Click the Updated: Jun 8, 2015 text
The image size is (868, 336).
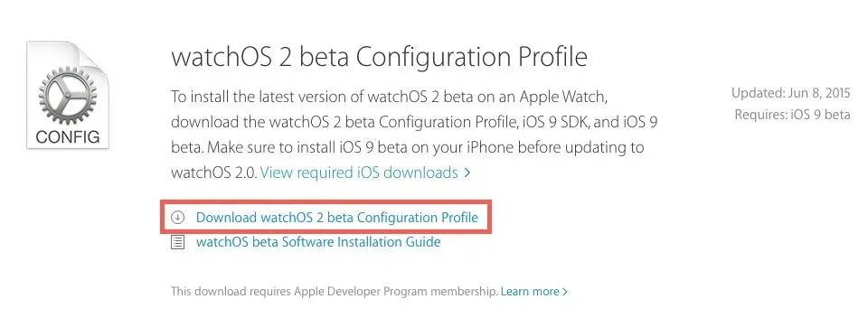(x=790, y=93)
